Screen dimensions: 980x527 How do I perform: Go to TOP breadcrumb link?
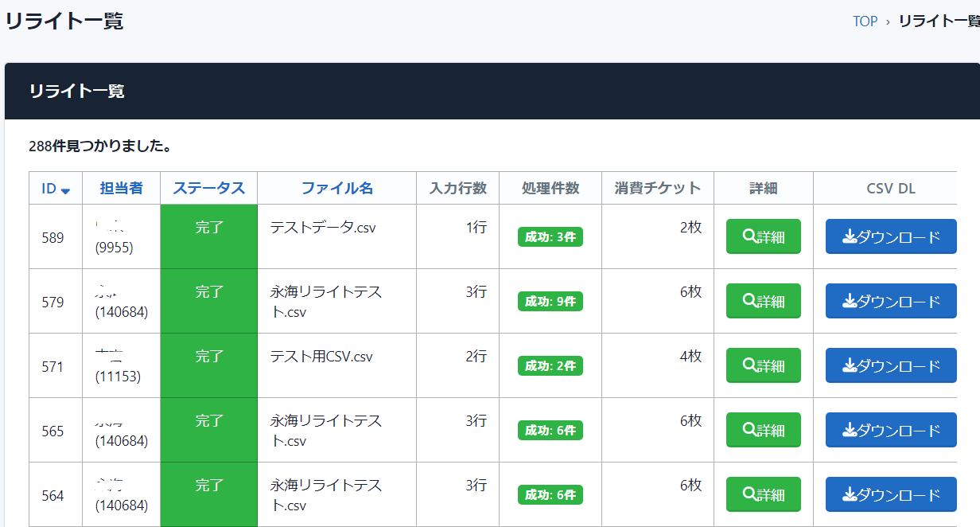coord(865,21)
